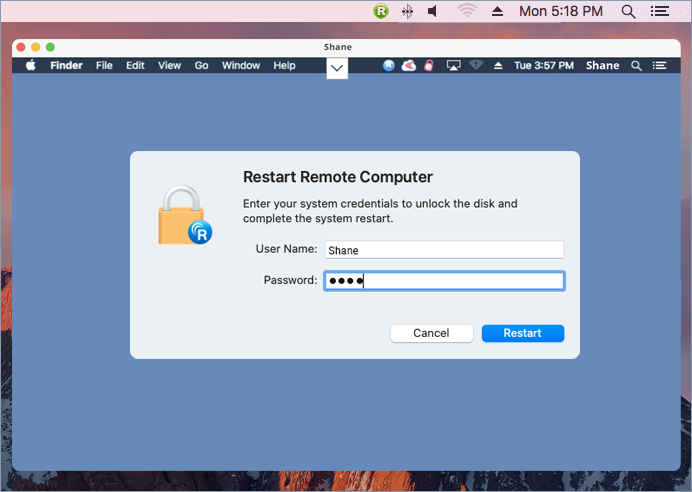Open the Bluetooth status icon in top menu bar
Image resolution: width=692 pixels, height=492 pixels.
tap(407, 11)
